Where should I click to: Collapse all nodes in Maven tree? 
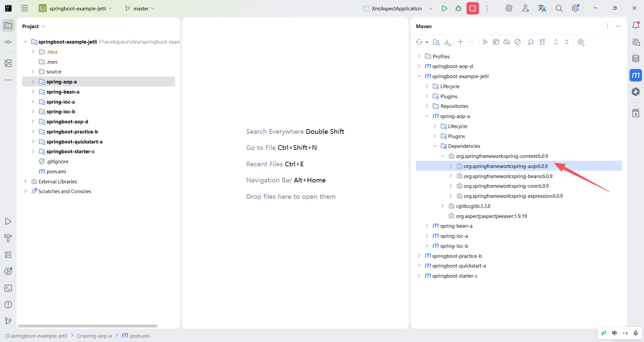pos(567,42)
